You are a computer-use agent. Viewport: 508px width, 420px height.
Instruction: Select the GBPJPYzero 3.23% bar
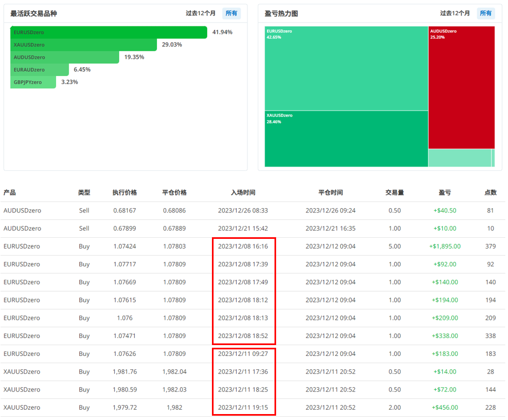33,82
